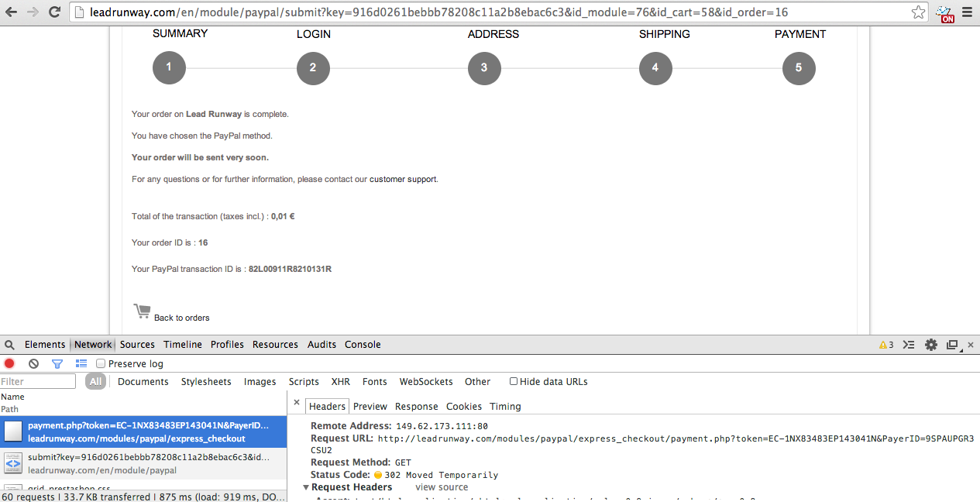The height and width of the screenshot is (502, 980).
Task: Reload the page with the refresh icon
Action: (x=54, y=12)
